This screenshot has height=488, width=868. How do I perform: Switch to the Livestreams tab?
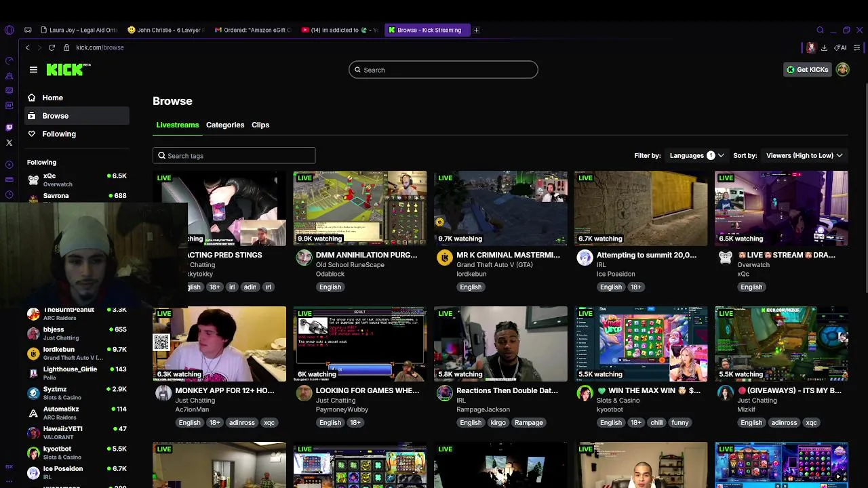[178, 125]
